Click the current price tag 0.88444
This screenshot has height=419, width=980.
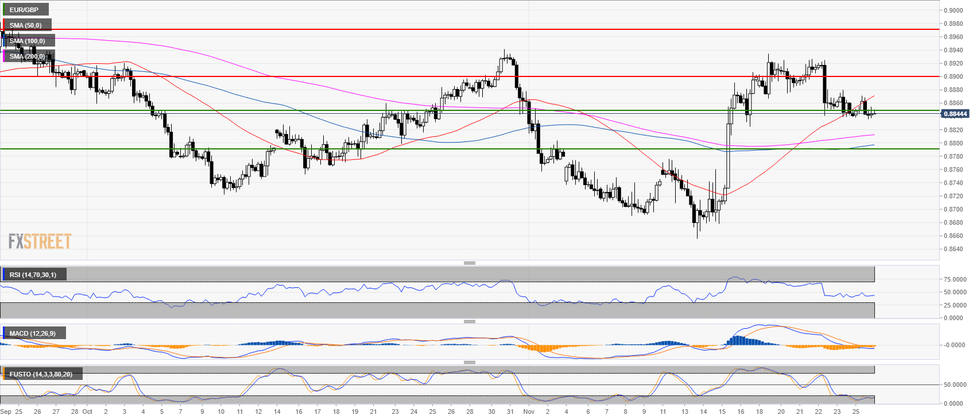tap(955, 114)
